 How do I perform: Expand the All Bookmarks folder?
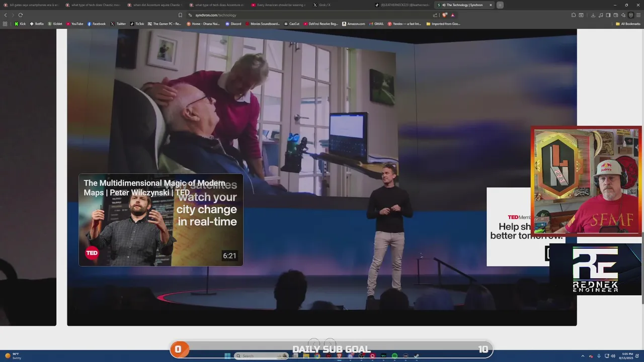(628, 24)
